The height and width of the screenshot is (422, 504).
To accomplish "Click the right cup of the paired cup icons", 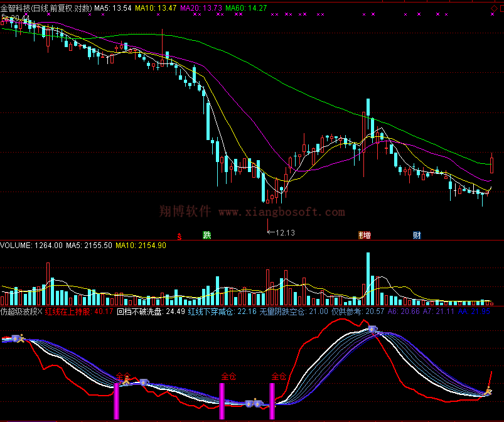I will (258, 403).
